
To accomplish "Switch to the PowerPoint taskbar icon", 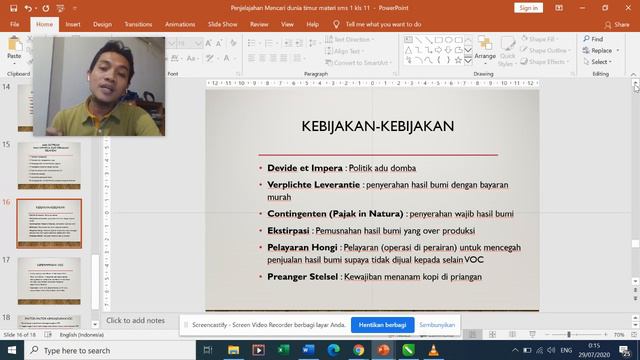I will tap(383, 350).
